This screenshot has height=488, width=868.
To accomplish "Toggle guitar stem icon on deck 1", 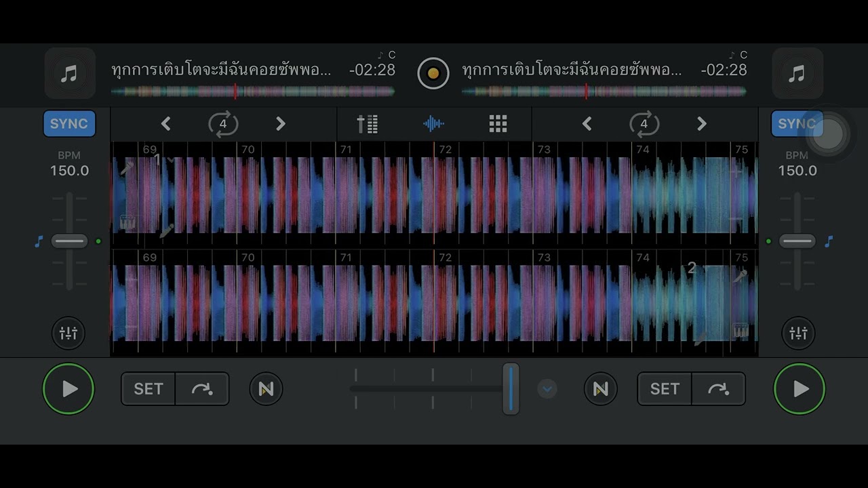I will pyautogui.click(x=166, y=231).
